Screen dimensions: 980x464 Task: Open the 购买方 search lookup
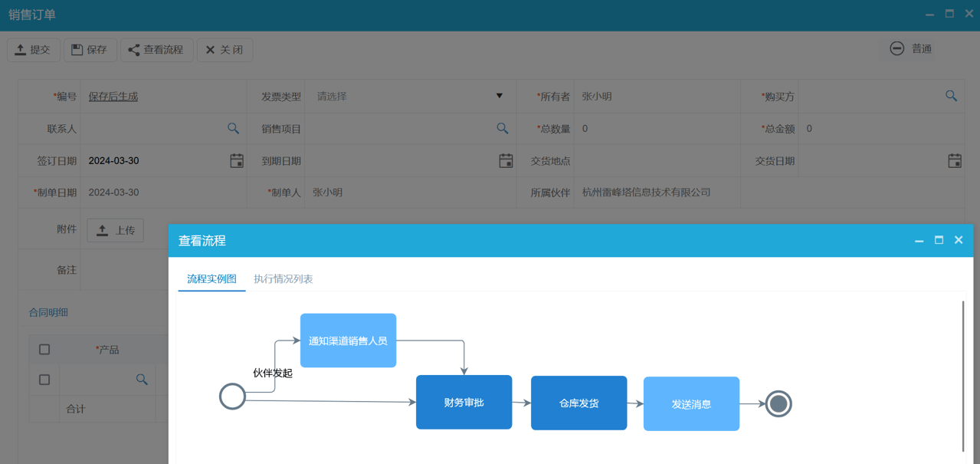[x=952, y=96]
